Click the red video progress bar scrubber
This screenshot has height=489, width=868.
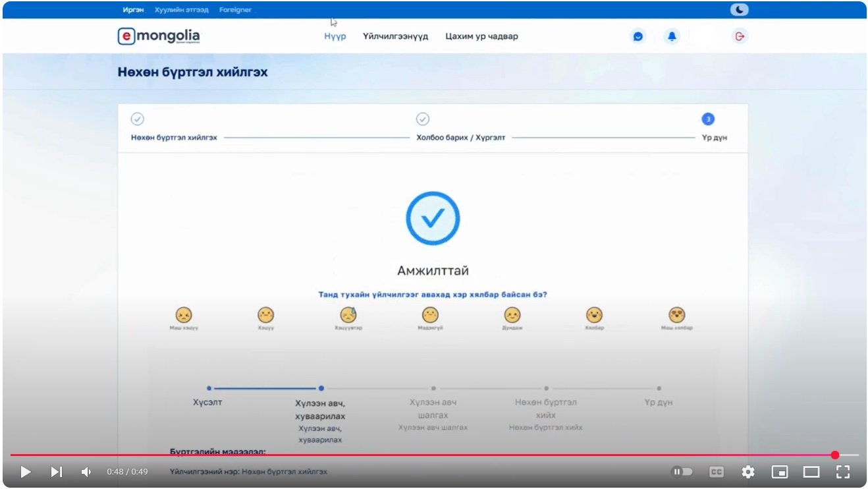835,455
